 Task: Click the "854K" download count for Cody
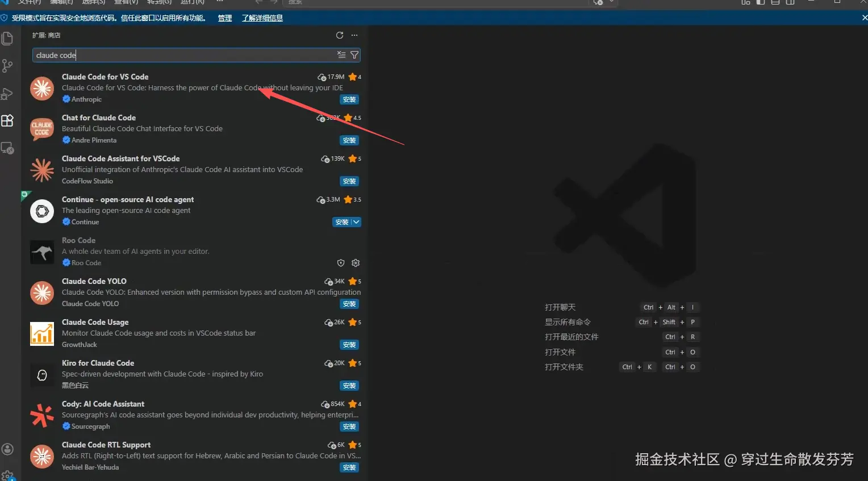[337, 404]
